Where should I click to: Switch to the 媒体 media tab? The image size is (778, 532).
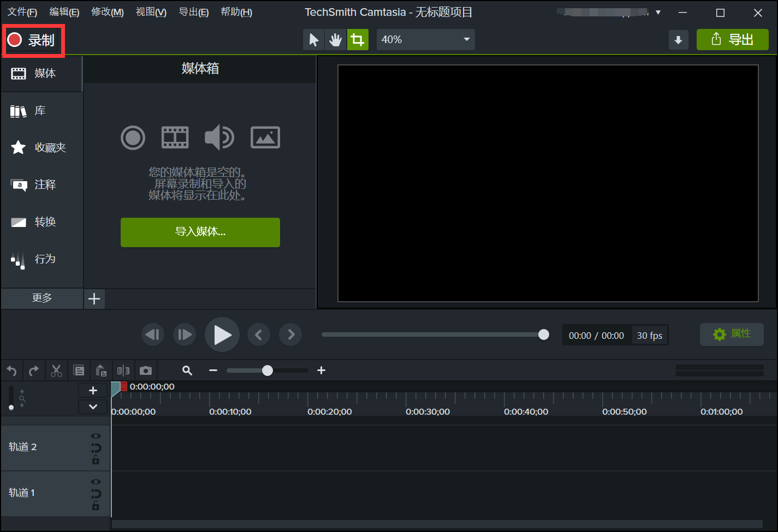tap(41, 73)
